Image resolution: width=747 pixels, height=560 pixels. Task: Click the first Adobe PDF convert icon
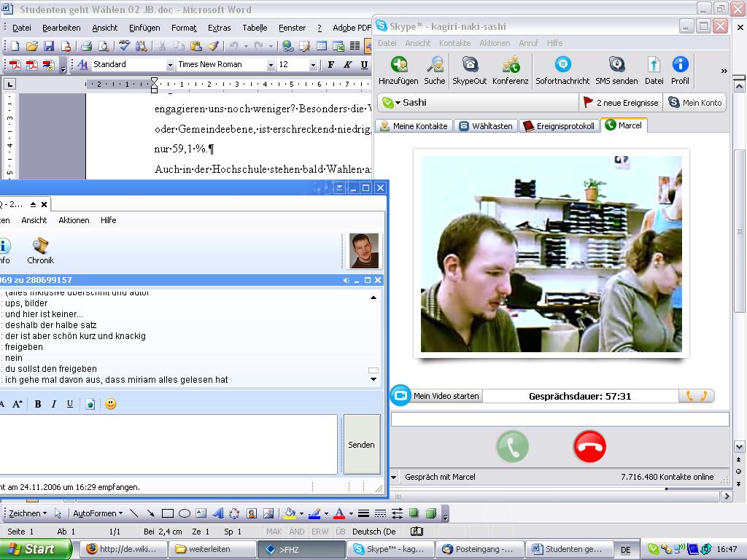pyautogui.click(x=15, y=65)
